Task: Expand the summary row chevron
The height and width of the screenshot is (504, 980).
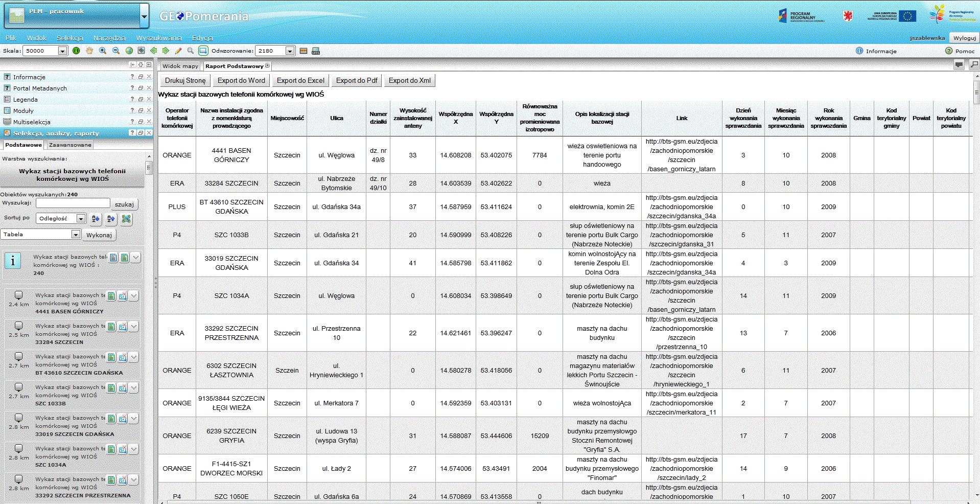Action: pyautogui.click(x=136, y=257)
